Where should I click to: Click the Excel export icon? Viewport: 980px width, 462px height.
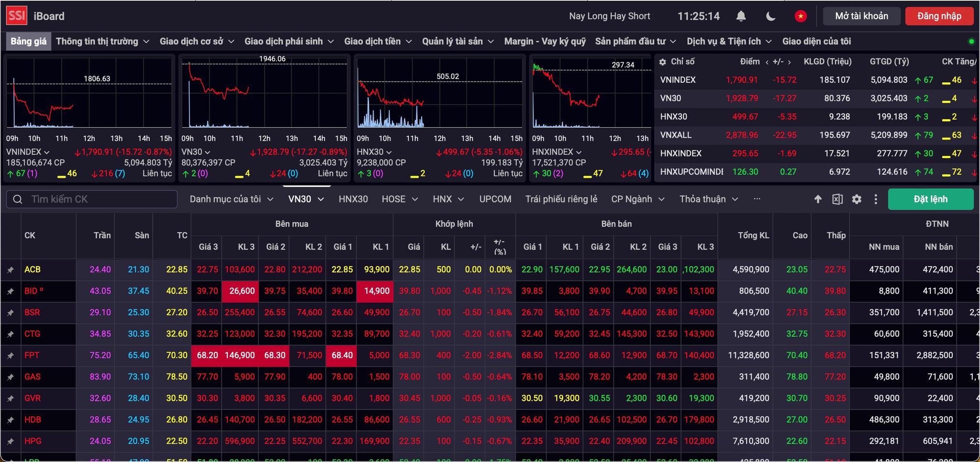point(837,199)
